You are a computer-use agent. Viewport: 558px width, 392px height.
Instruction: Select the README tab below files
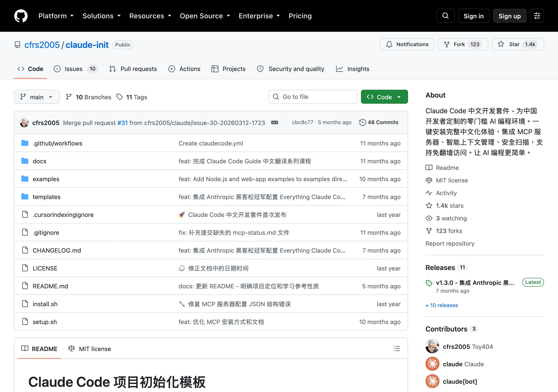tap(39, 349)
